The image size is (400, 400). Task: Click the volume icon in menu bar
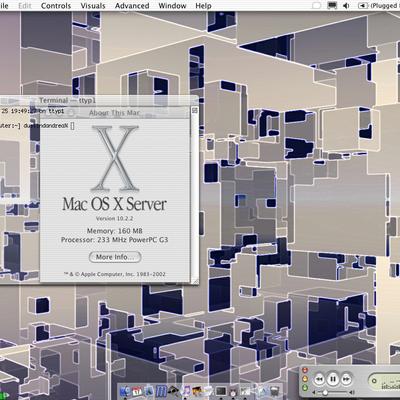[x=346, y=6]
